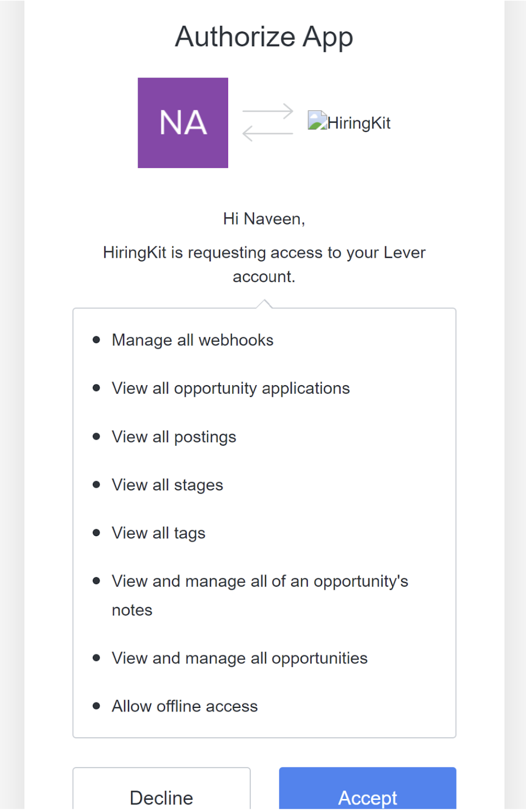
Task: Select the View all stages permission
Action: [167, 485]
